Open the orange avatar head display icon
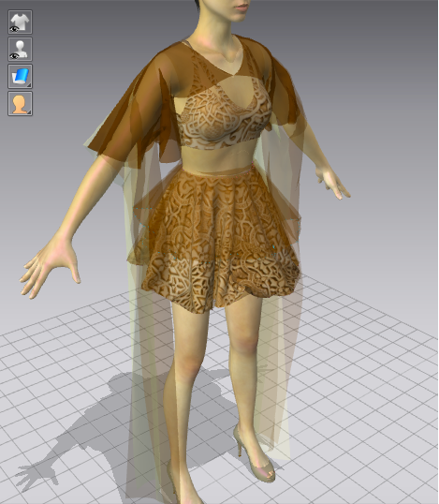This screenshot has width=439, height=504. click(20, 104)
